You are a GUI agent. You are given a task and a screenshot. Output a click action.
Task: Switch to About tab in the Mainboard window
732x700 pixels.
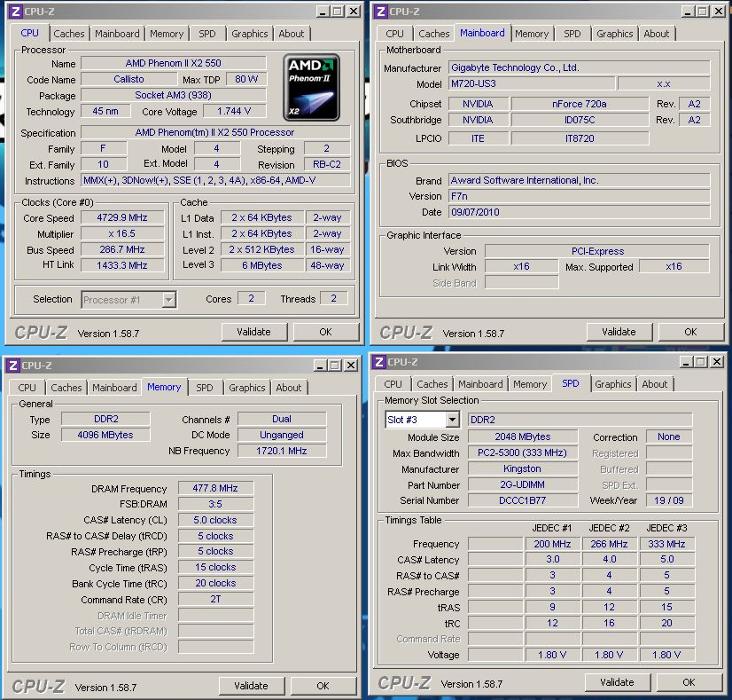(x=656, y=34)
